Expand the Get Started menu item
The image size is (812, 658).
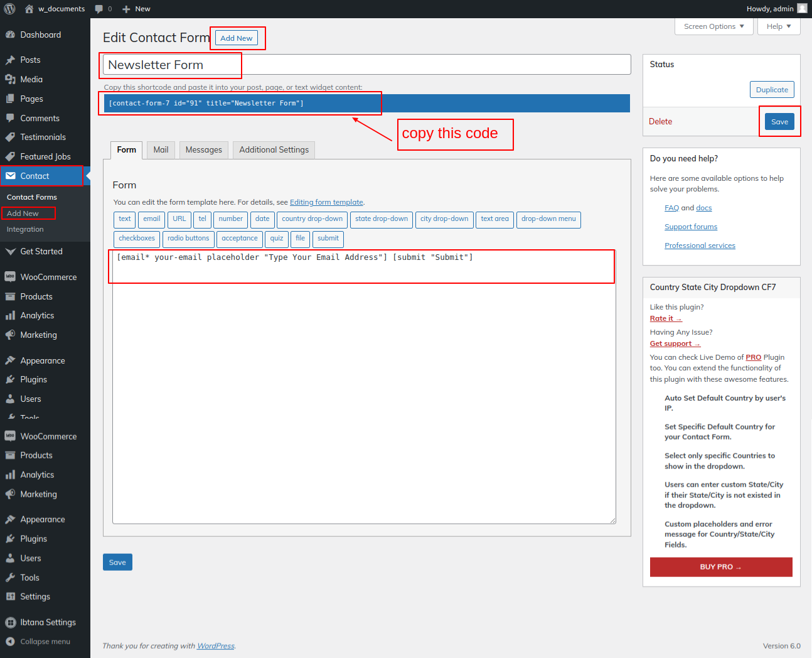(x=41, y=252)
